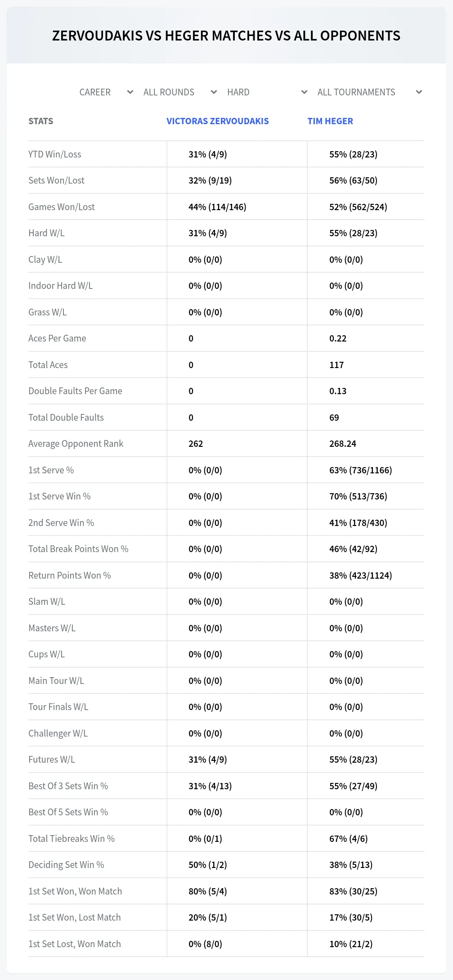
Task: Open the HARD surface dropdown
Action: [x=267, y=92]
